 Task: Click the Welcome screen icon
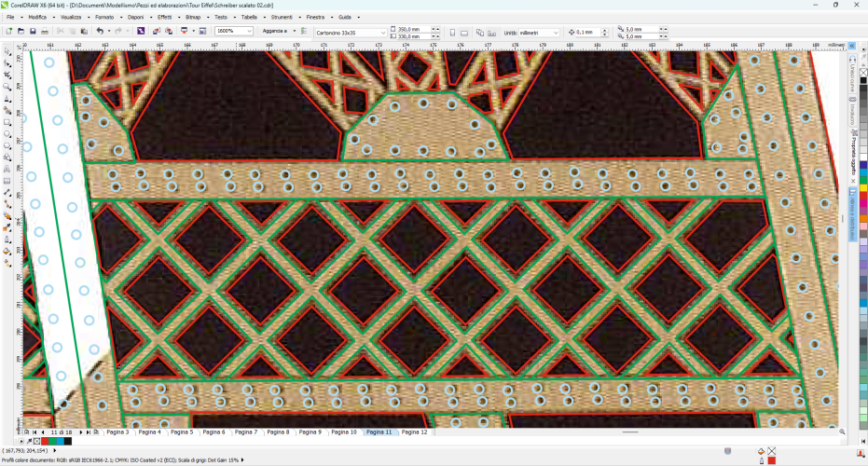(202, 31)
